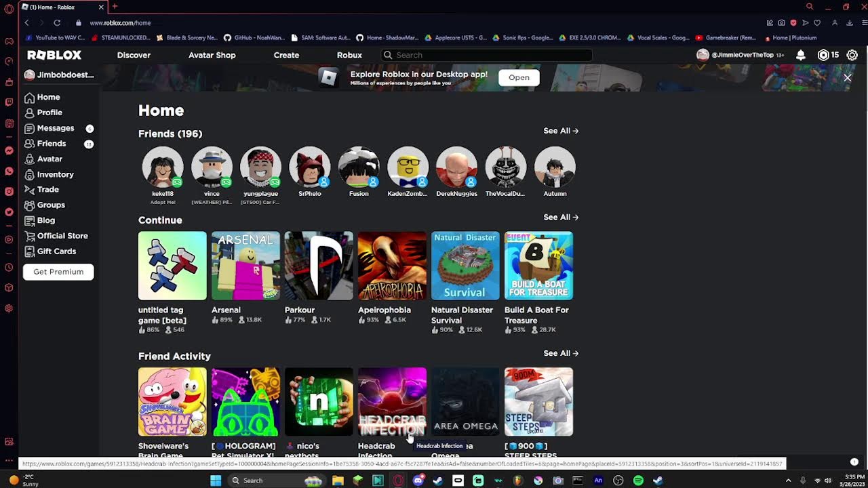The width and height of the screenshot is (868, 488).
Task: Open Profile in the sidebar
Action: tap(43, 113)
